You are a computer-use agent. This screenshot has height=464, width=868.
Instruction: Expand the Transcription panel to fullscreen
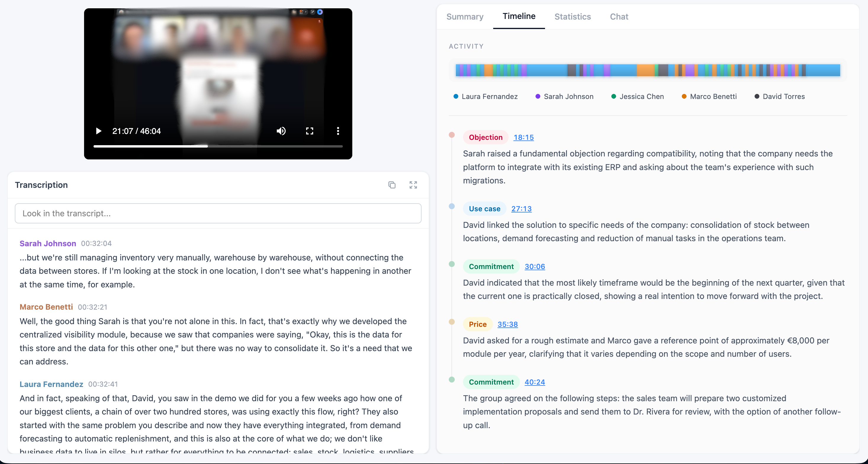coord(413,185)
